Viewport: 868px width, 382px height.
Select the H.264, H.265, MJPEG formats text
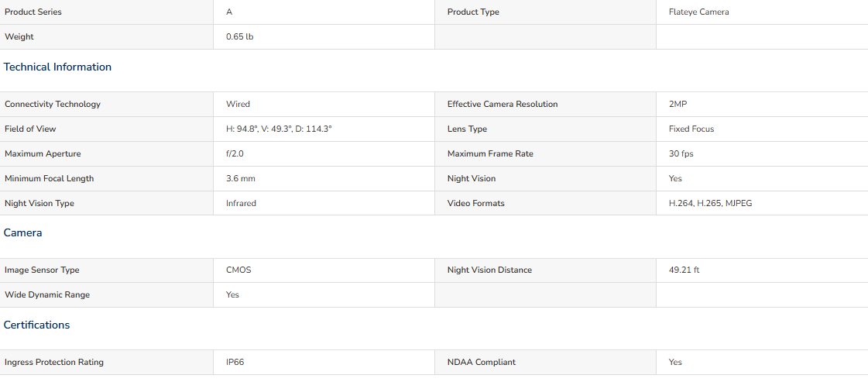point(710,203)
